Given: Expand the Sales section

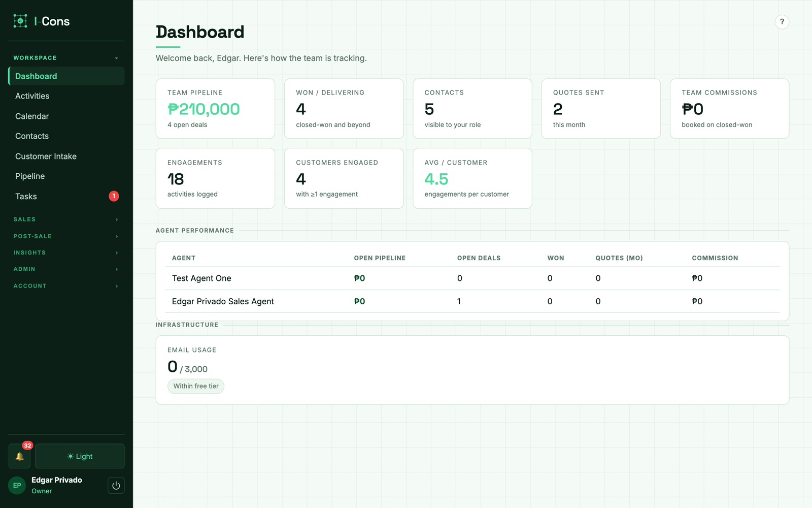Looking at the screenshot, I should 66,219.
